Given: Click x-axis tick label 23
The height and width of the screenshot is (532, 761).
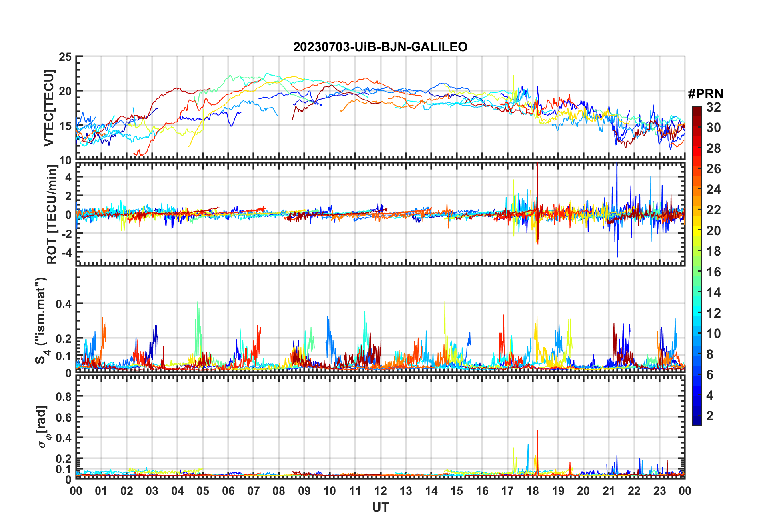Looking at the screenshot, I should click(x=659, y=491).
